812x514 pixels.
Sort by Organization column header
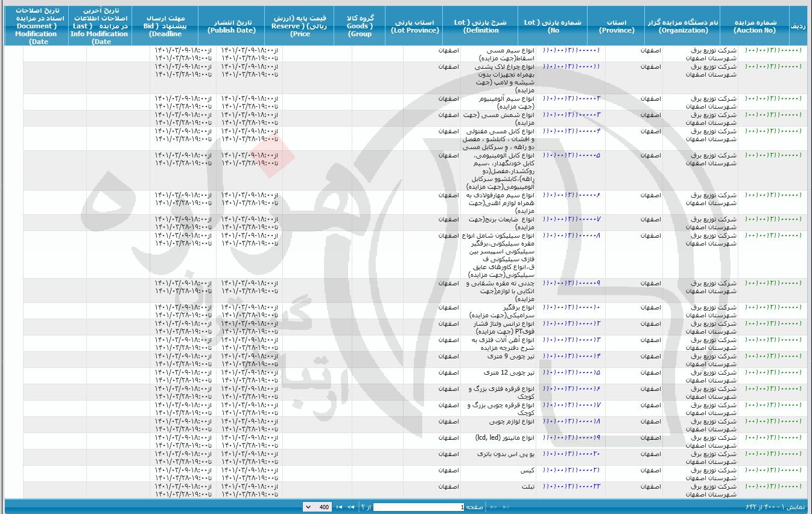coord(683,27)
